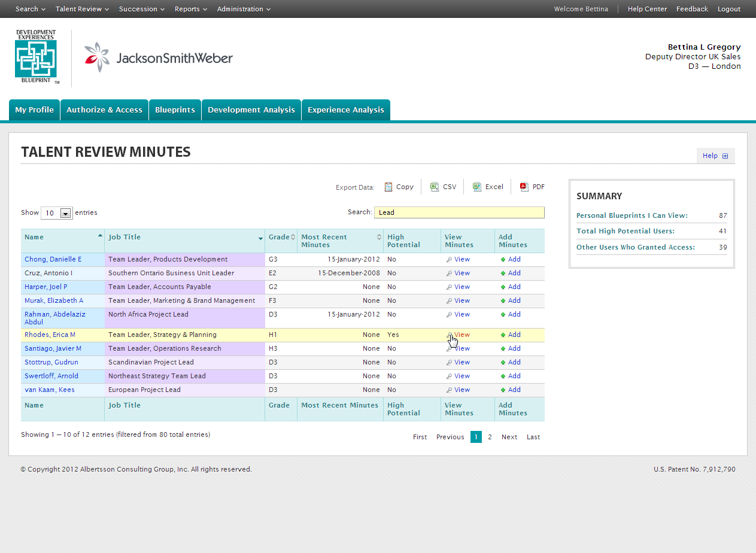This screenshot has height=553, width=756.
Task: Click green plus icon in Harper, Joel row
Action: click(x=503, y=287)
